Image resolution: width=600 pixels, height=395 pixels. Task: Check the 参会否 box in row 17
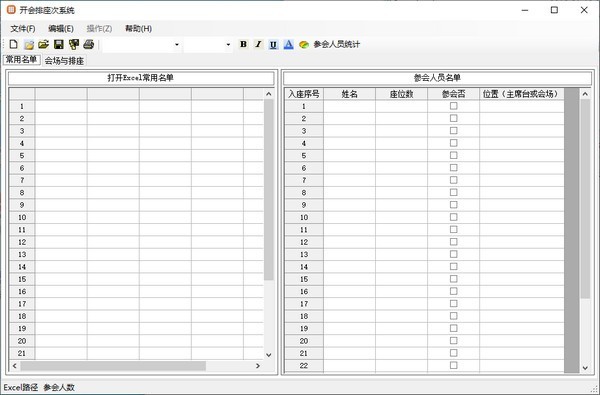click(453, 304)
